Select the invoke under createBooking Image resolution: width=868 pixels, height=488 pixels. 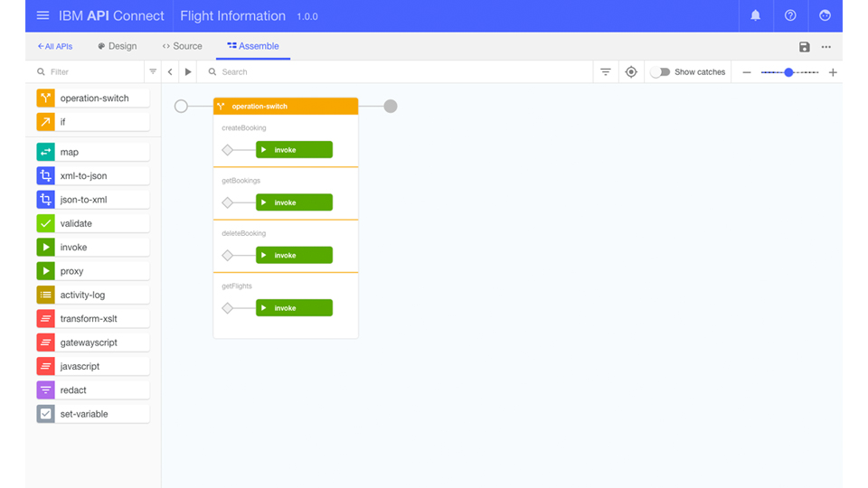click(294, 150)
